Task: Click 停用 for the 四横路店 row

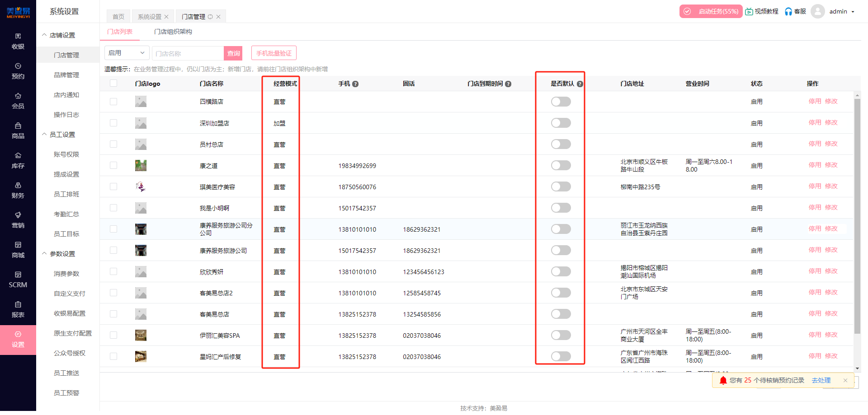Action: click(815, 101)
